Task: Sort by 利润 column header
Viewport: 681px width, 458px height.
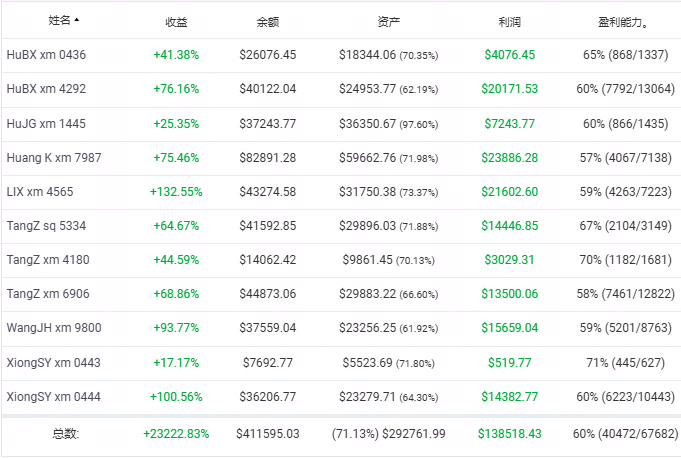Action: [x=509, y=22]
